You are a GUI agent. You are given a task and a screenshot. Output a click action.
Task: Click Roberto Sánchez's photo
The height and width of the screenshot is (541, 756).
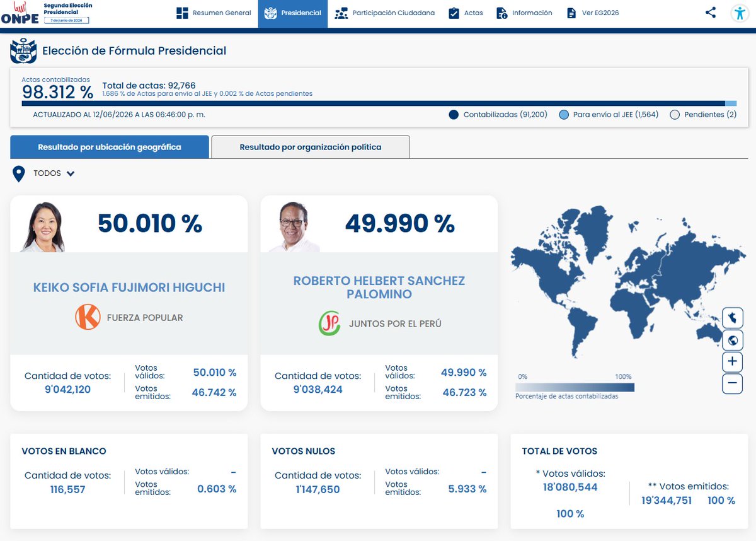[294, 227]
